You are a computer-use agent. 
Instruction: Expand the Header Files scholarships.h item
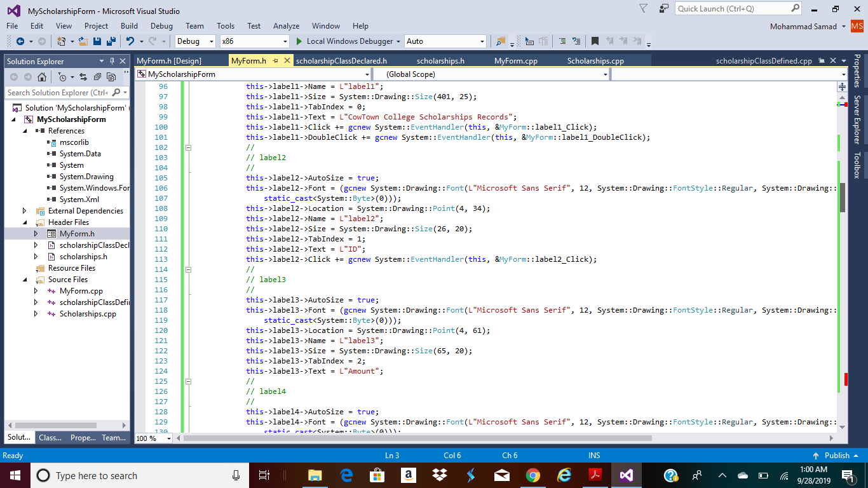(36, 256)
